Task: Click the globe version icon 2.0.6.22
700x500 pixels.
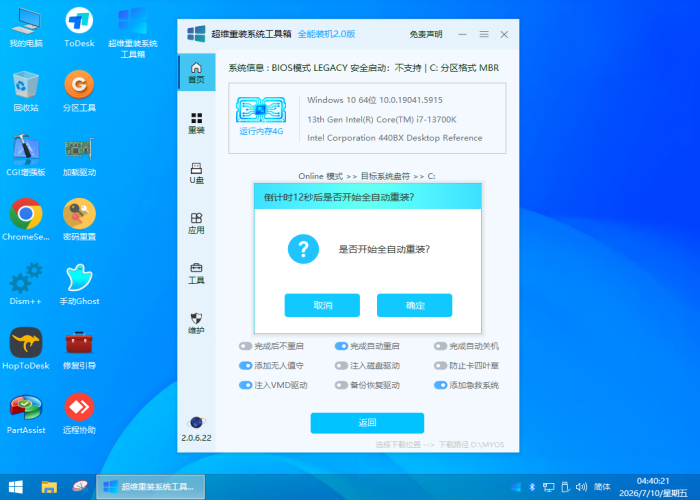Action: click(196, 429)
